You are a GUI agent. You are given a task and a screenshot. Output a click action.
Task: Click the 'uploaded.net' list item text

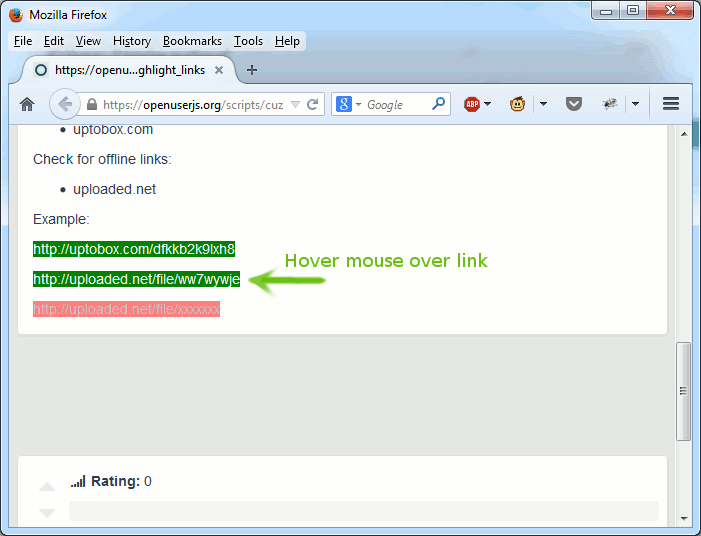pyautogui.click(x=114, y=190)
